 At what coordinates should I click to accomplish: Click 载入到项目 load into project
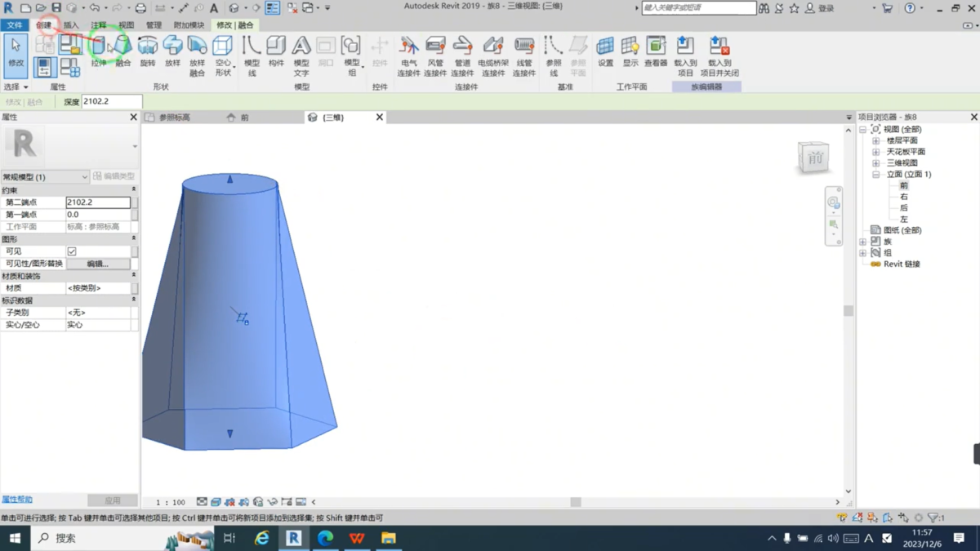(x=685, y=56)
